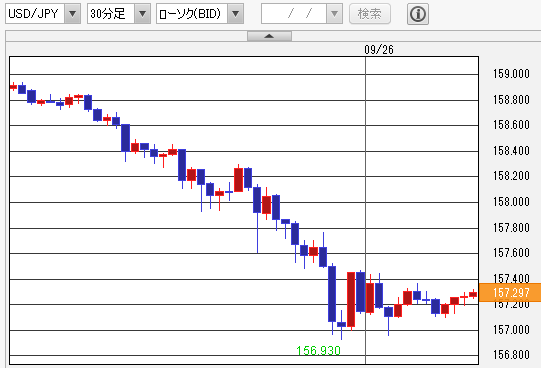Screen dimensions: 541x368
Task: Open the ローソク(BID) chart type dropdown arrow
Action: point(236,14)
